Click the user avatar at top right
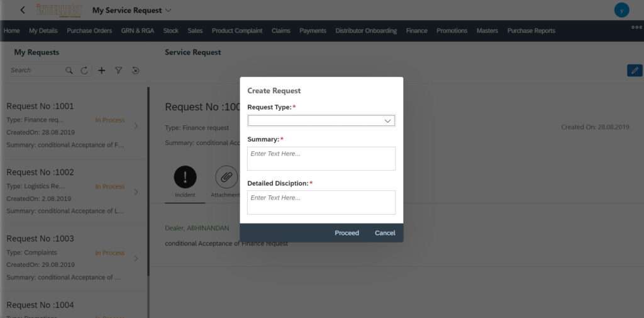644x318 pixels. pyautogui.click(x=621, y=10)
